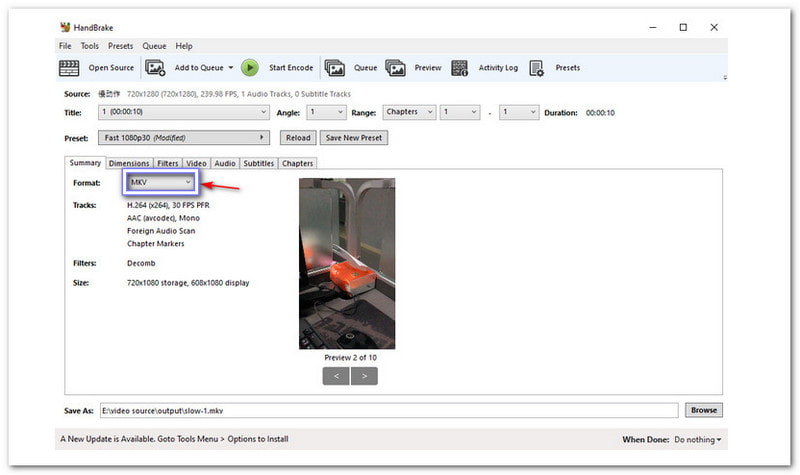
Task: Click the Save New Preset button
Action: click(x=353, y=138)
